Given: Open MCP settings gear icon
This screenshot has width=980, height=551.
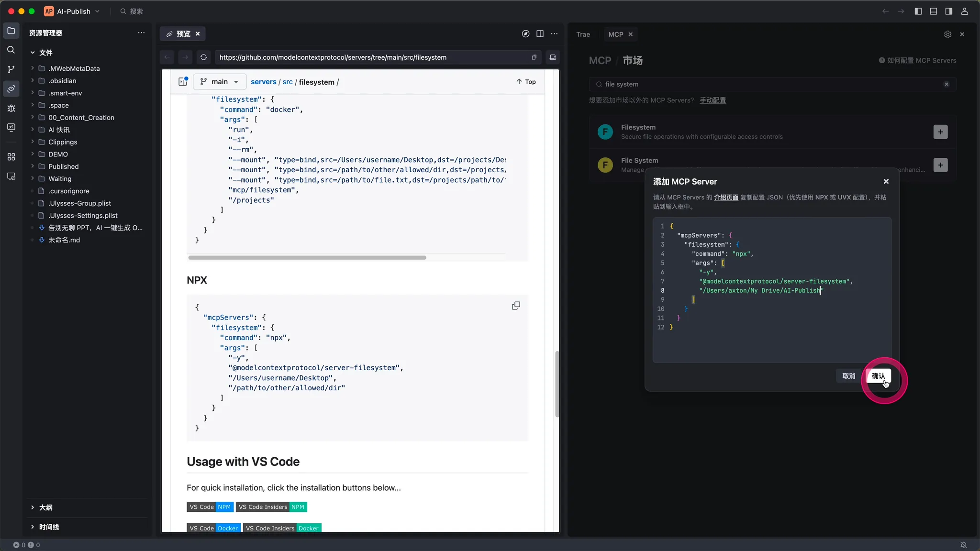Looking at the screenshot, I should tap(947, 34).
